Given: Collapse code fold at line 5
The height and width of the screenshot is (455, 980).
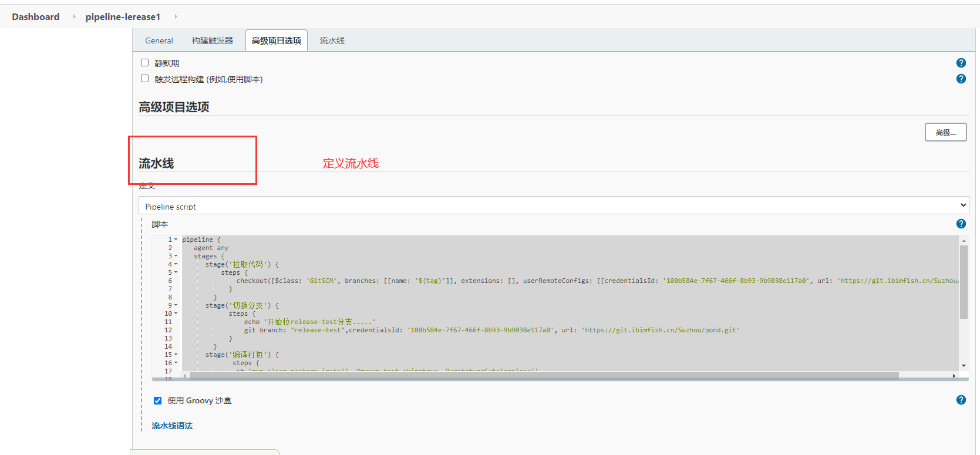Looking at the screenshot, I should point(176,272).
